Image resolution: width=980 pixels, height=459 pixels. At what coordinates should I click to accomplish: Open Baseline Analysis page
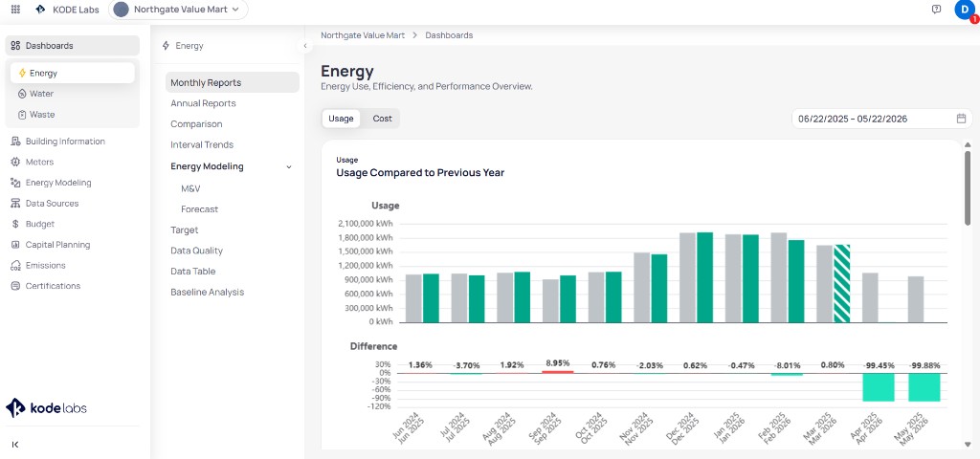click(208, 292)
